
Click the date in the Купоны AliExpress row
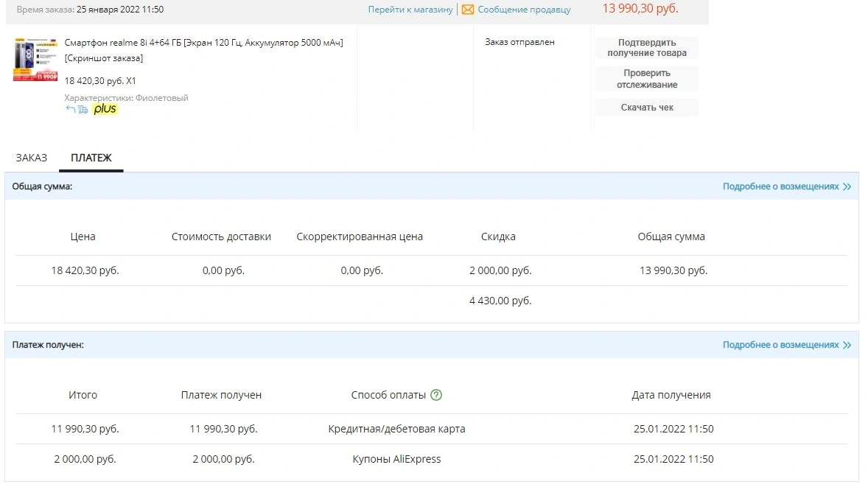(673, 459)
